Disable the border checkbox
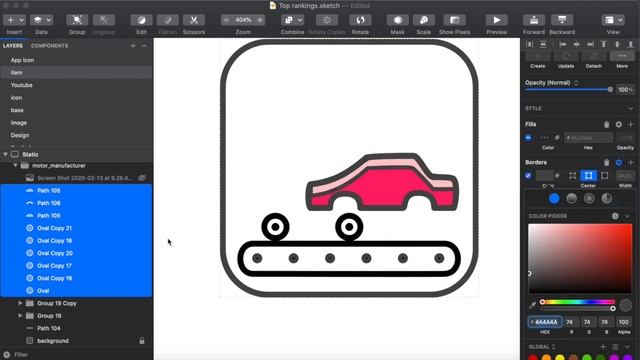This screenshot has width=640, height=360. click(528, 176)
